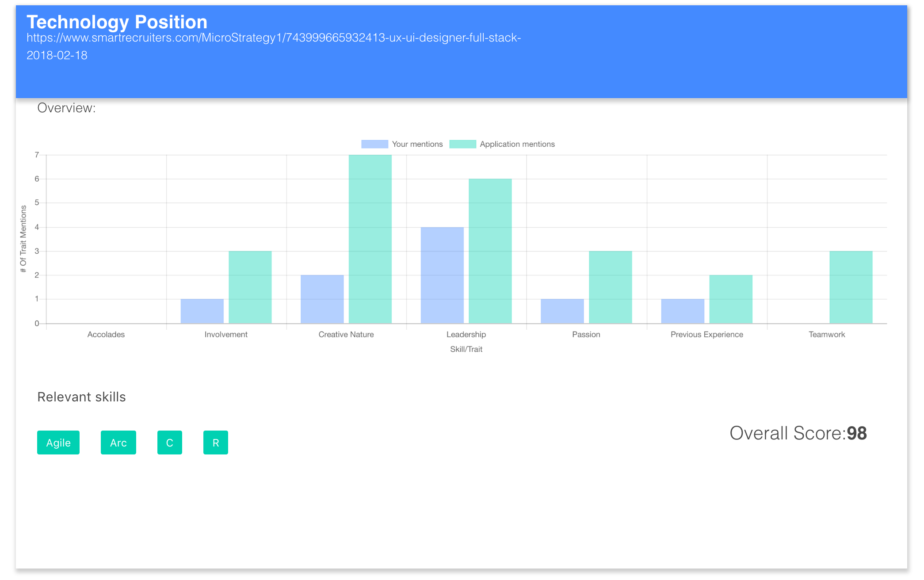Click the 'Your mentions' legend label
The image size is (924, 580).
417,144
